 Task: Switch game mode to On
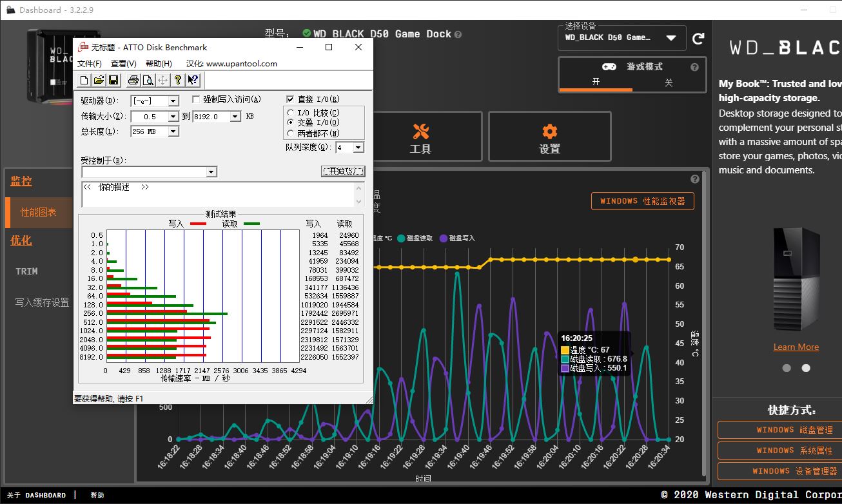[596, 82]
